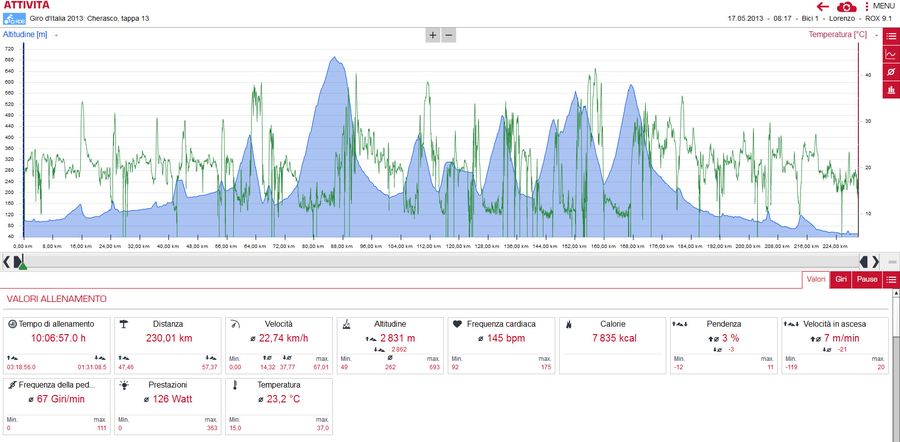Click the light bulb icon in Prestazioni

(x=123, y=385)
